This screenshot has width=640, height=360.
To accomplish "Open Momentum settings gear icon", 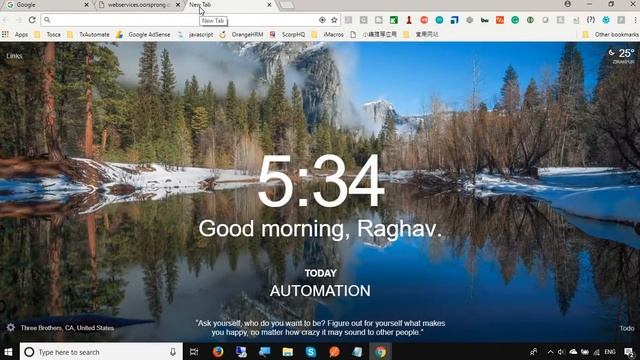I will point(11,327).
